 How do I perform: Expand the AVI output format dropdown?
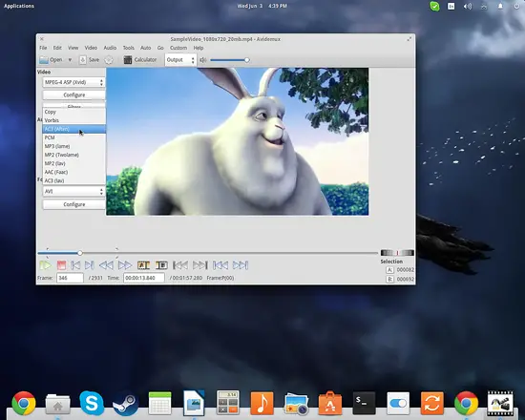point(74,191)
